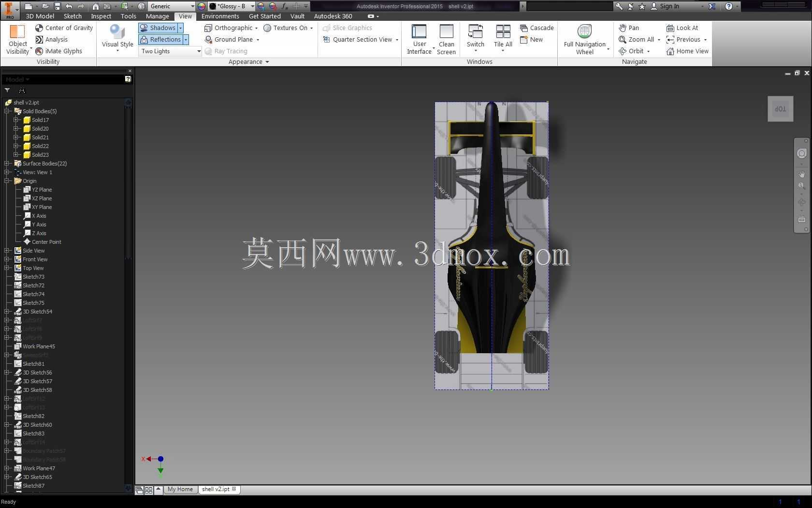Viewport: 812px width, 508px height.
Task: Open the Reflections options dropdown arrow
Action: pos(186,40)
